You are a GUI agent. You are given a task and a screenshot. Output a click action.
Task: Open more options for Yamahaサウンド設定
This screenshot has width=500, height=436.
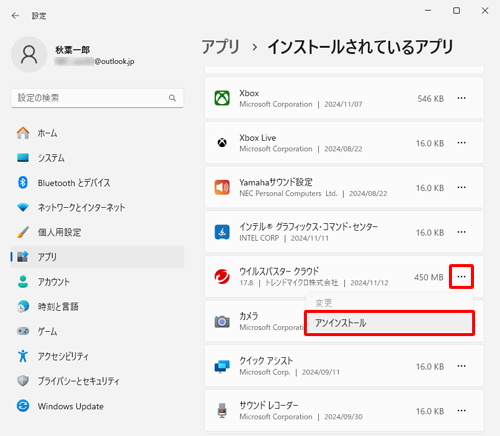tap(462, 187)
